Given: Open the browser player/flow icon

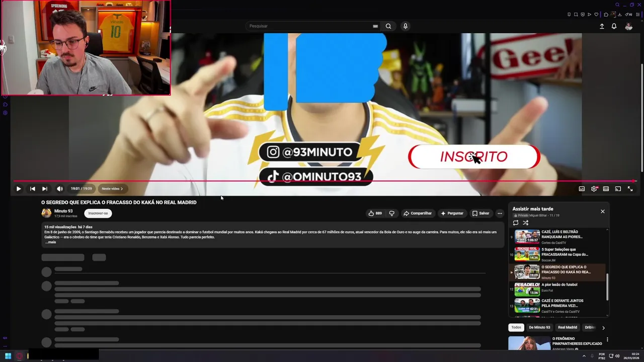Looking at the screenshot, I should [x=590, y=15].
